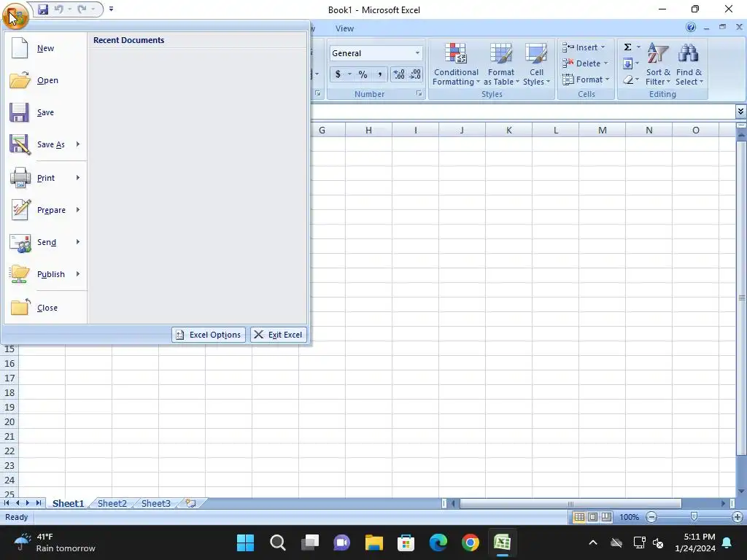This screenshot has height=560, width=747.
Task: Click the horizontal scrollbar thumb
Action: pos(570,503)
